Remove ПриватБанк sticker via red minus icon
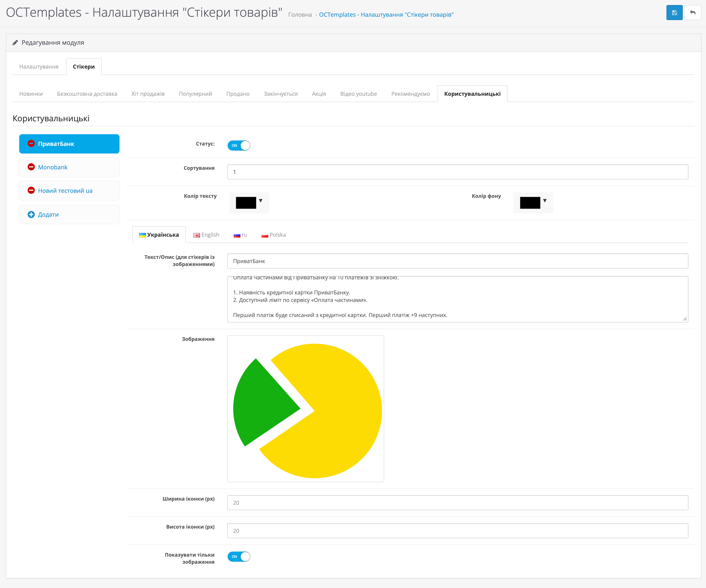 click(31, 143)
